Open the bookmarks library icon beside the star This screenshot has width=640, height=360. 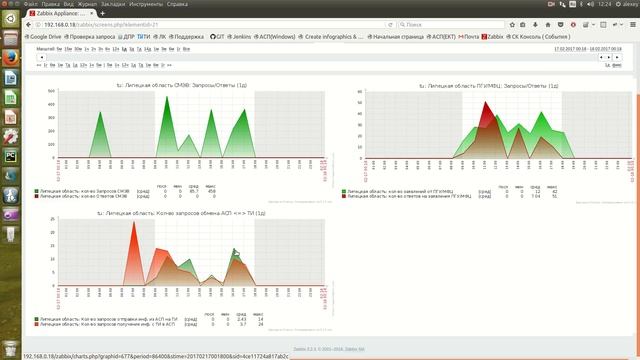(x=522, y=25)
